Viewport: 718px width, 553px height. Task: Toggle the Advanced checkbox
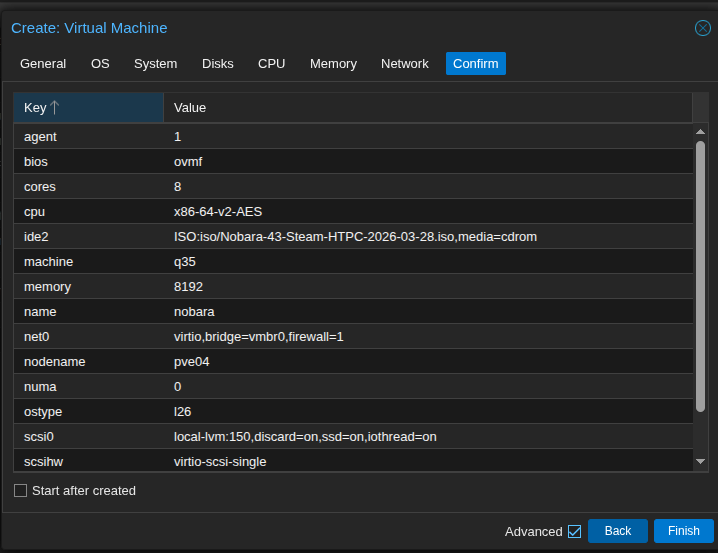pyautogui.click(x=574, y=531)
